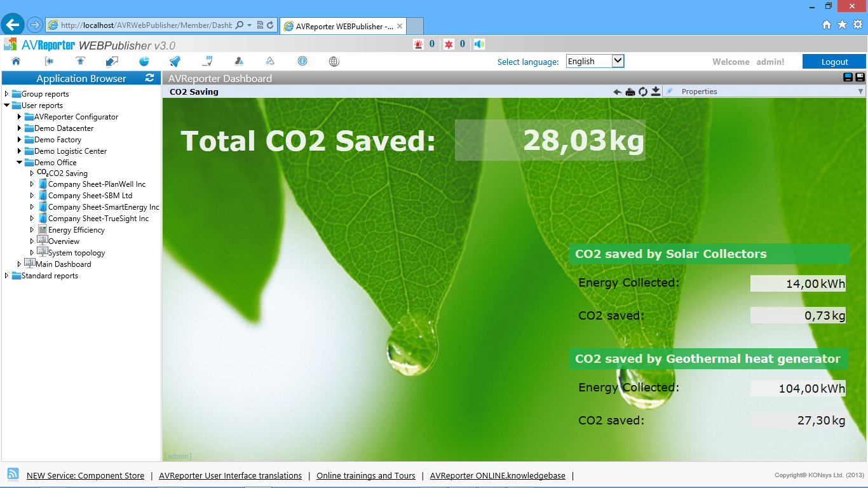Click the browser address bar
The height and width of the screenshot is (488, 868).
coord(146,25)
